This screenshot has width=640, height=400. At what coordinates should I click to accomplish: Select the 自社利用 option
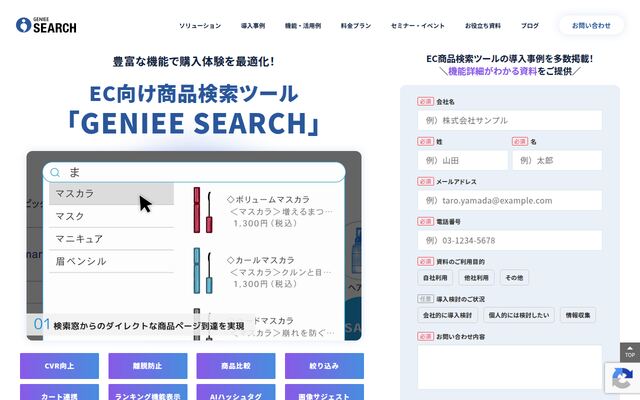click(435, 278)
